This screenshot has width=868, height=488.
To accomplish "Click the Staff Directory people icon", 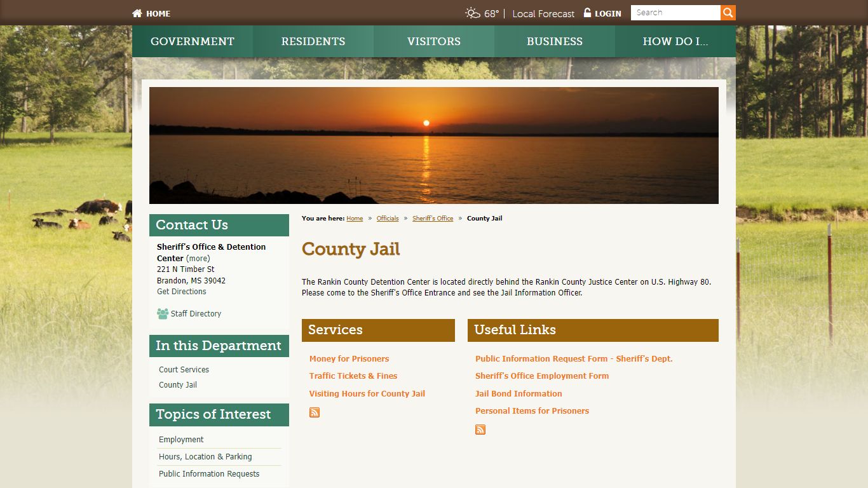I will 163,313.
